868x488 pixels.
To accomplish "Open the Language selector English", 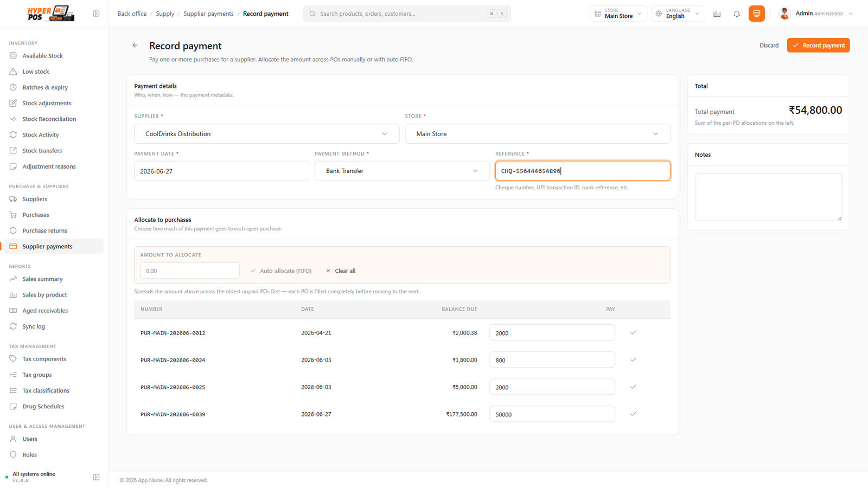I will pyautogui.click(x=678, y=14).
